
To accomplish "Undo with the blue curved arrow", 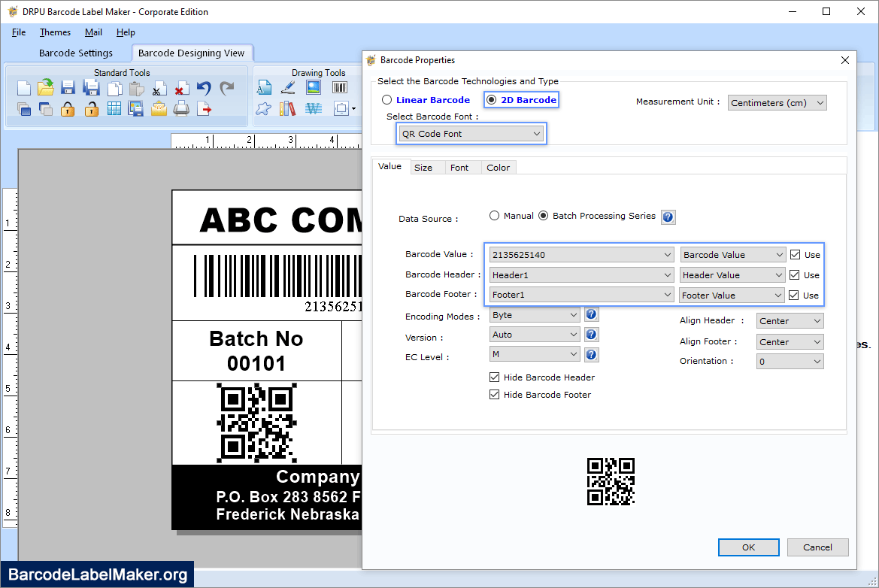I will click(204, 88).
